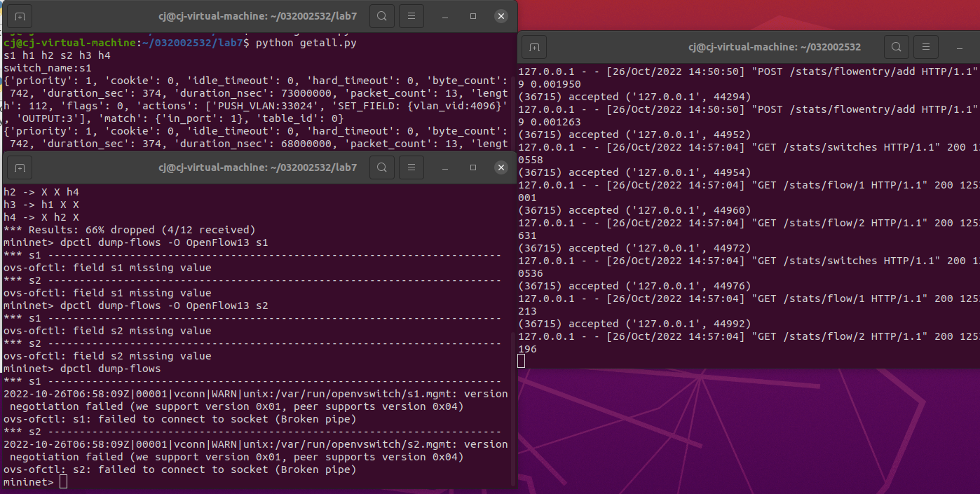Minimize the top getall.py terminal window
The height and width of the screenshot is (494, 980).
(447, 15)
